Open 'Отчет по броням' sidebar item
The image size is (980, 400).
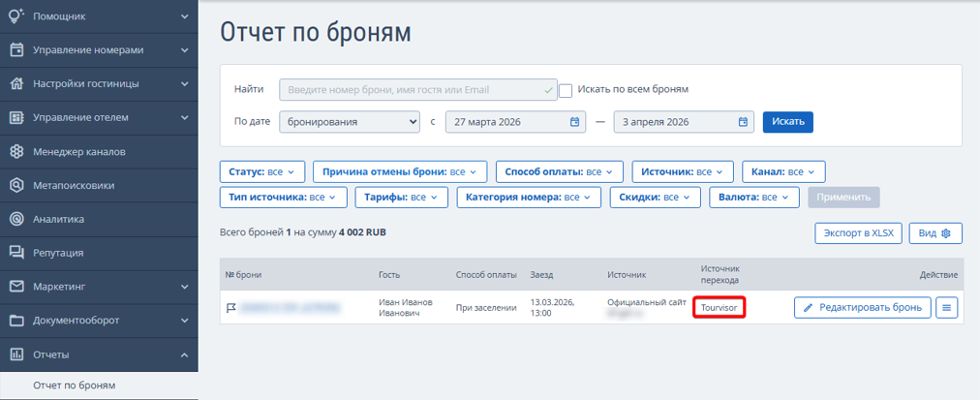(x=75, y=385)
